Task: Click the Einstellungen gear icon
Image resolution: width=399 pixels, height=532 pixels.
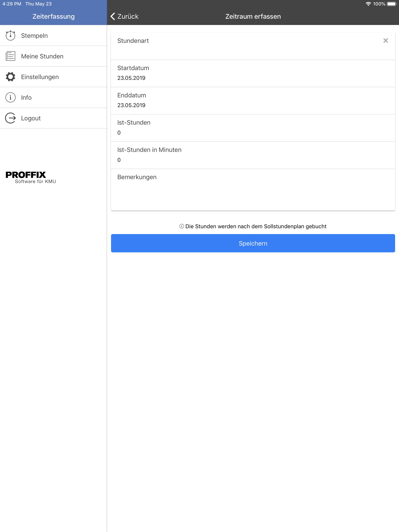Action: click(11, 77)
